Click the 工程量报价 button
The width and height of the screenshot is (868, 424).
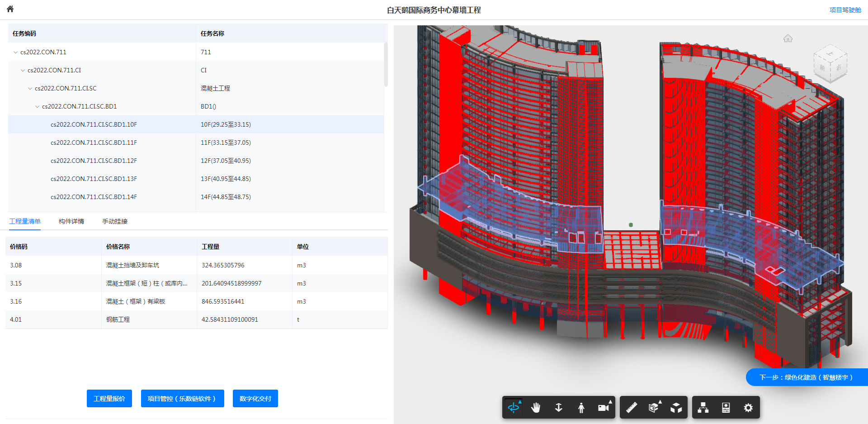coord(109,399)
